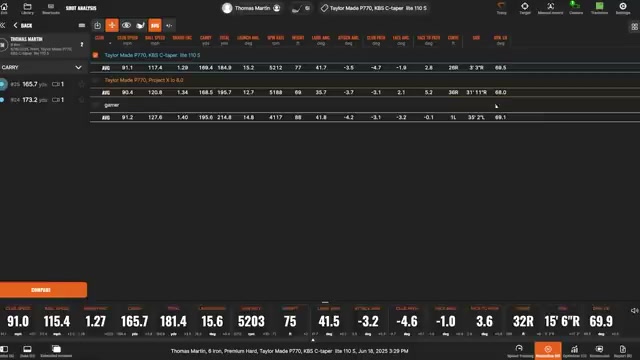
Task: Select the gamer club group label
Action: (x=111, y=105)
